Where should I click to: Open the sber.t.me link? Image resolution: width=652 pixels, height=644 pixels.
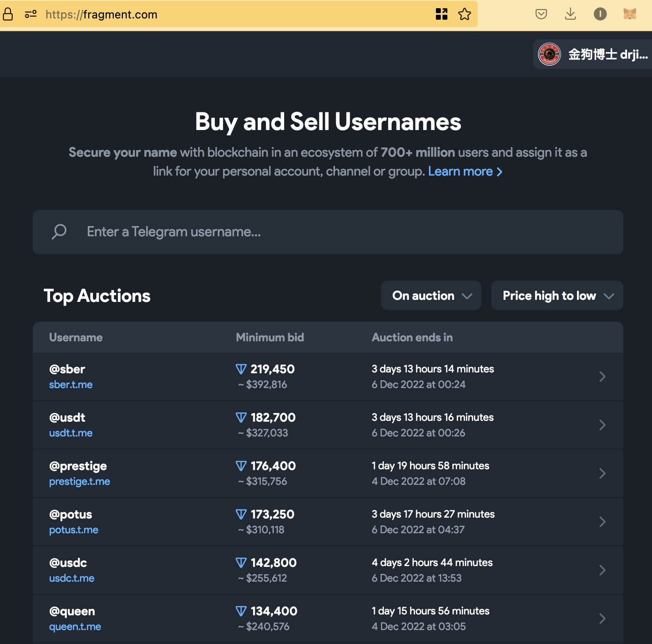(x=71, y=385)
